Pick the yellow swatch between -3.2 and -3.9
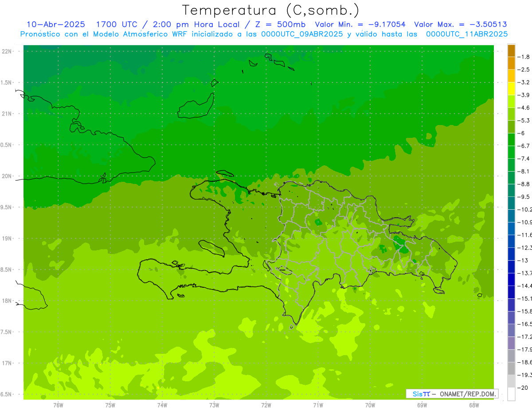This screenshot has width=532, height=411. coord(511,88)
